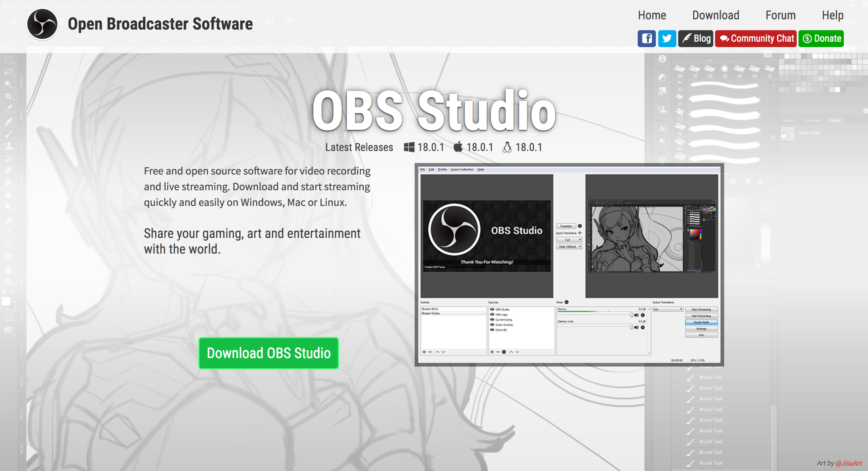Click the green Donate button
The image size is (868, 471).
(x=821, y=38)
